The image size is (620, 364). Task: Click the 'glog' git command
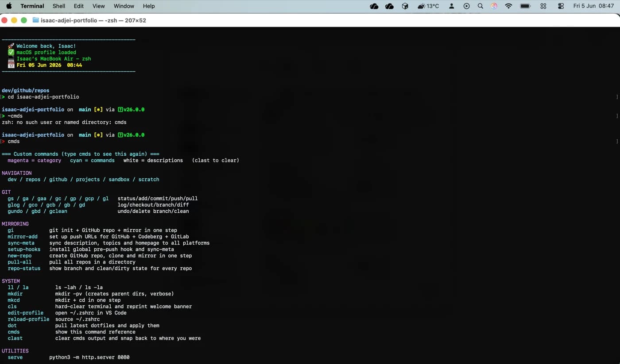tap(14, 205)
